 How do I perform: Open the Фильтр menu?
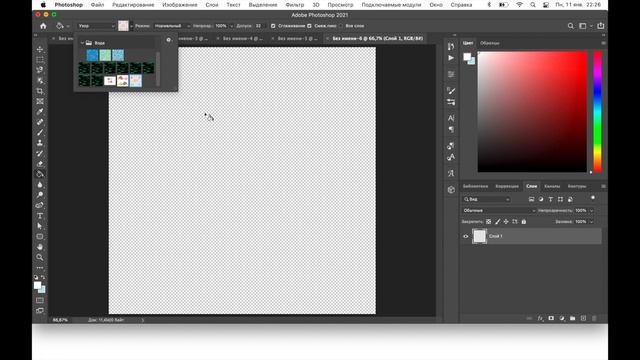[294, 5]
